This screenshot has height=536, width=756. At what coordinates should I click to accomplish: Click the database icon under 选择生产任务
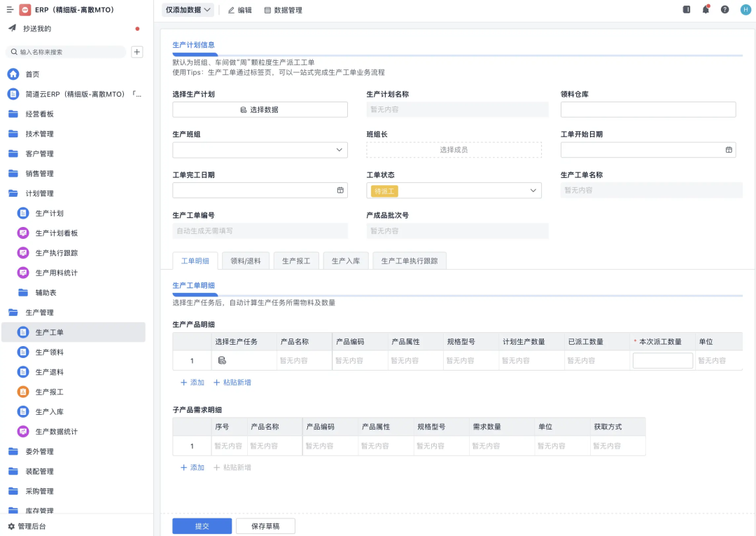[222, 361]
